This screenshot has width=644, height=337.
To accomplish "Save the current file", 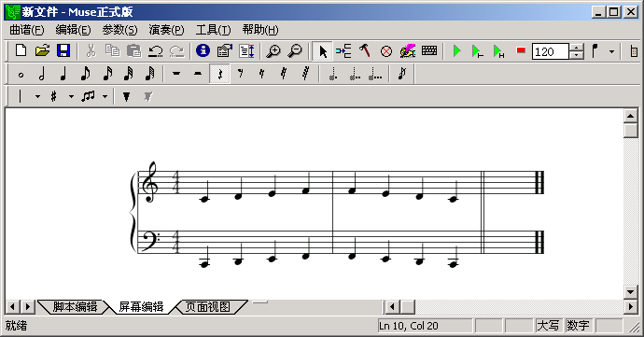I will tap(63, 51).
